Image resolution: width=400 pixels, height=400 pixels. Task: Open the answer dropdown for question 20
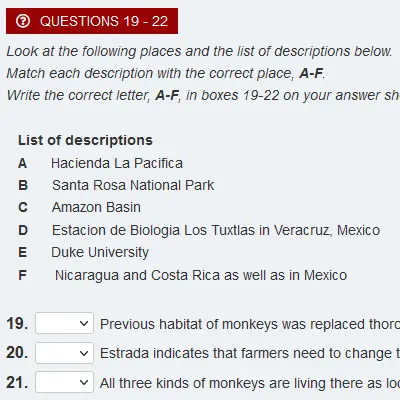coord(64,353)
